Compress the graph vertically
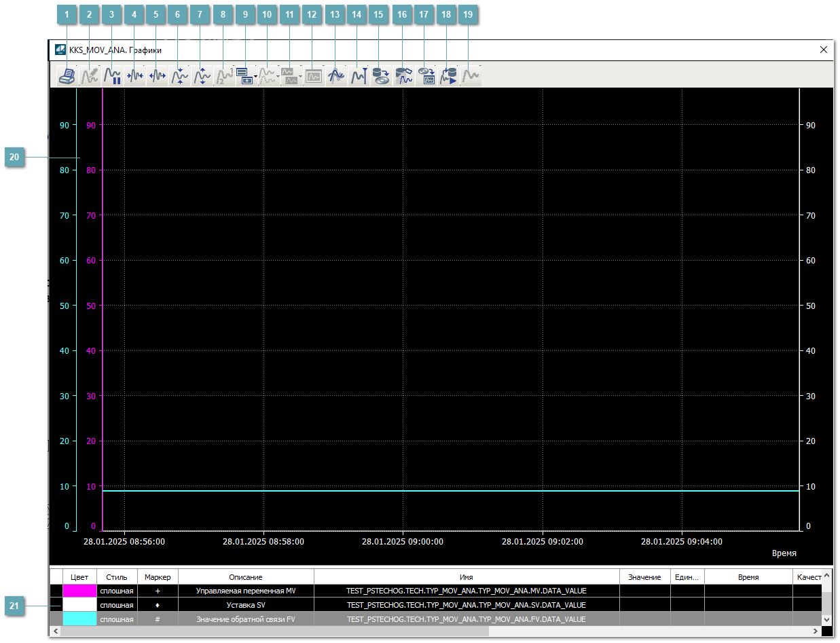Screen dimensions: 840x643 click(179, 77)
